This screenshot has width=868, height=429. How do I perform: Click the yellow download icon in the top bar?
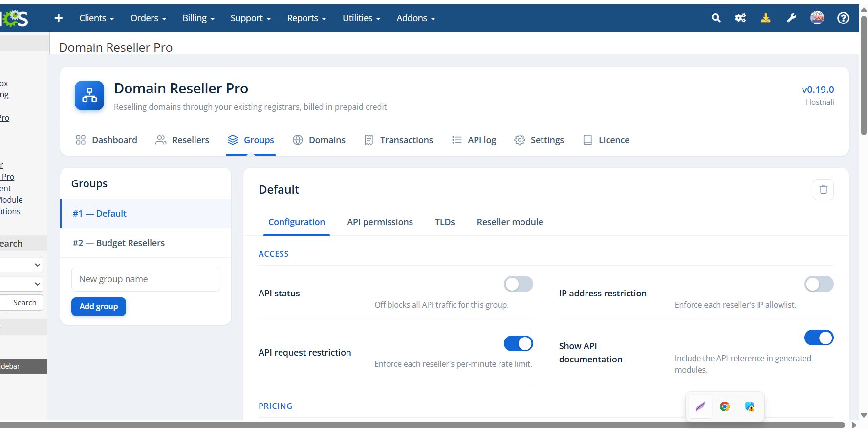(x=766, y=18)
